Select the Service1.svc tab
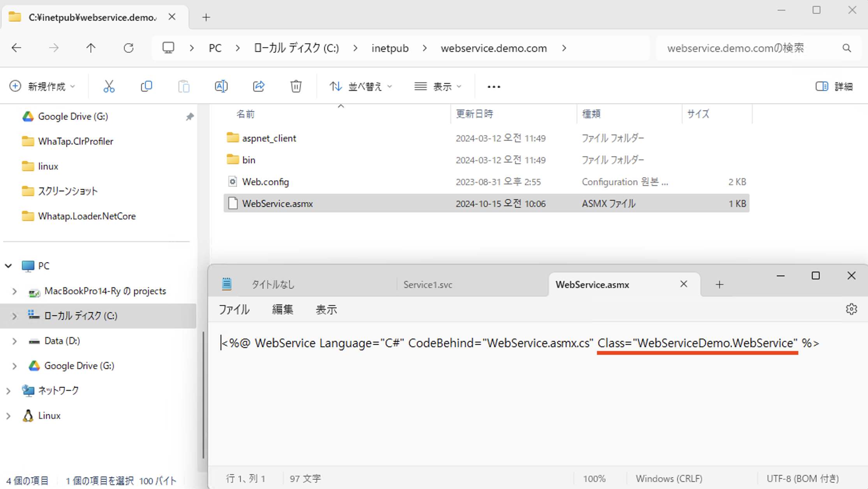The image size is (868, 489). [x=427, y=284]
